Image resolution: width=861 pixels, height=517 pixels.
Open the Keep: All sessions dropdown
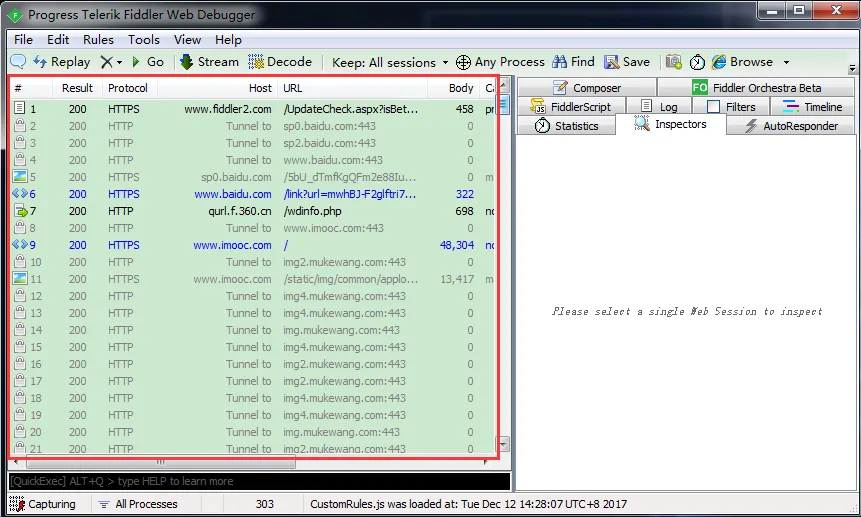390,62
